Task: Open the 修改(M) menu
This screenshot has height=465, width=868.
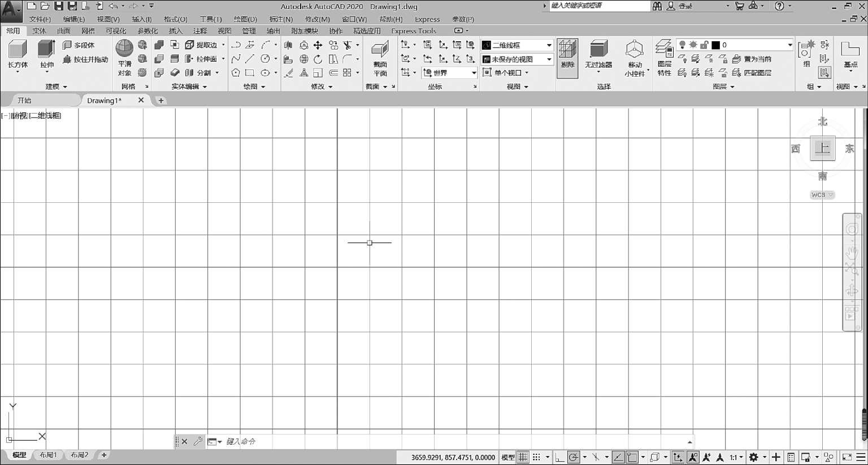Action: tap(318, 19)
